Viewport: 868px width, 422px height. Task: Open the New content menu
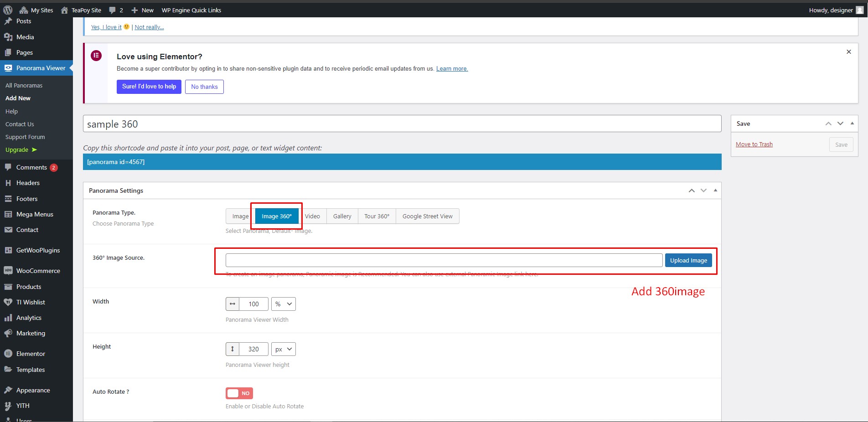tap(142, 10)
